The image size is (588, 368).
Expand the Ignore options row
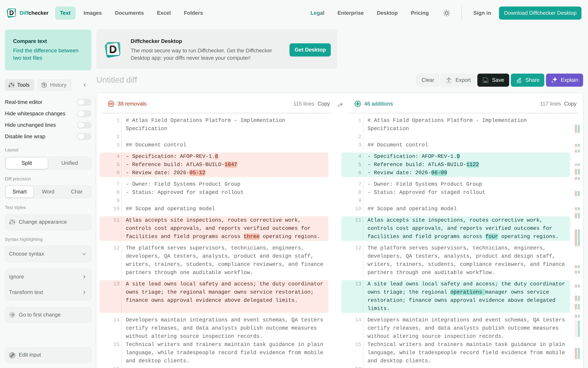(48, 277)
